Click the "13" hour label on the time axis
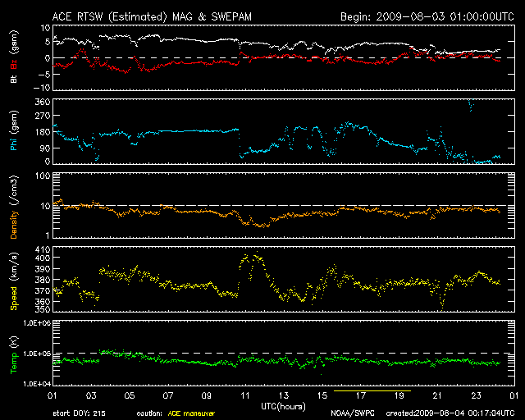This screenshot has height=420, width=525. [x=283, y=396]
